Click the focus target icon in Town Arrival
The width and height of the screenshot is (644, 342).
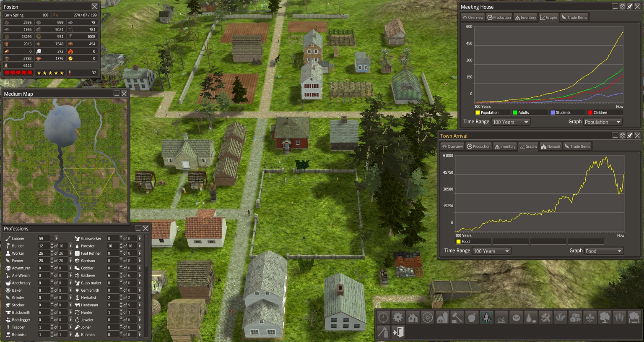point(622,136)
